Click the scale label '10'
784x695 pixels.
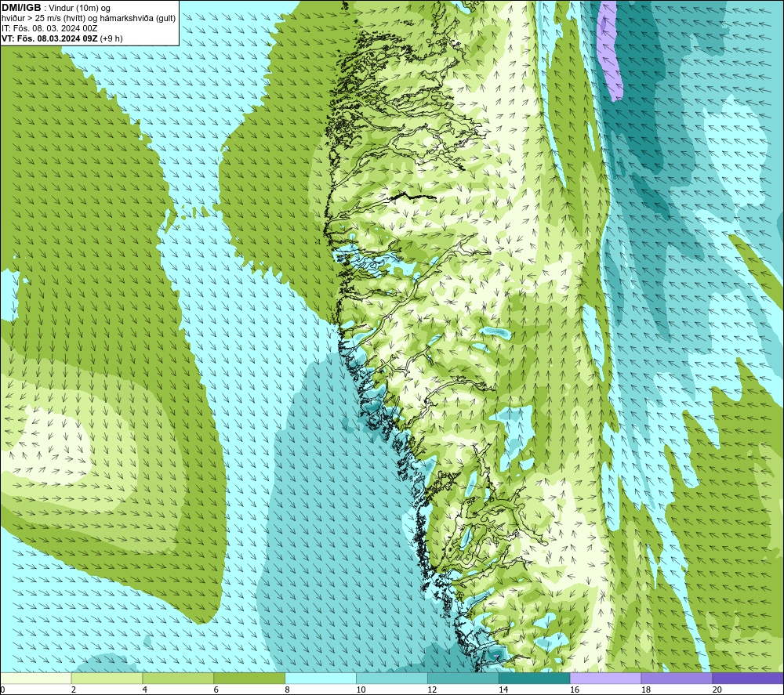pos(361,690)
